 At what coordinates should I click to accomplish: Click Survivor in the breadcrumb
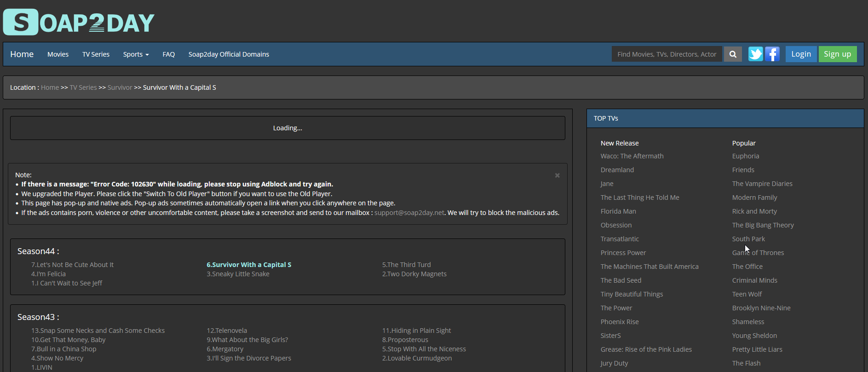click(x=120, y=87)
